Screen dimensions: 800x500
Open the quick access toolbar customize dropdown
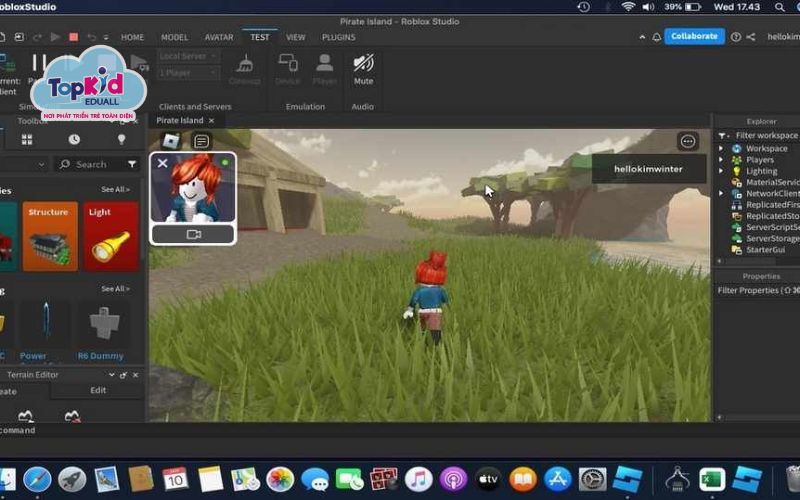pyautogui.click(x=106, y=38)
